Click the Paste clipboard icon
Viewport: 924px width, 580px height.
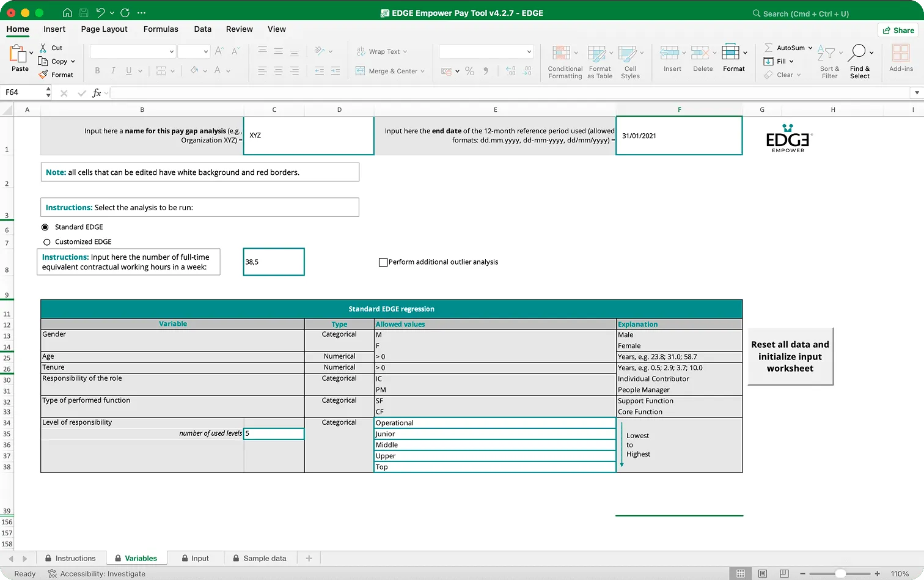[x=17, y=54]
